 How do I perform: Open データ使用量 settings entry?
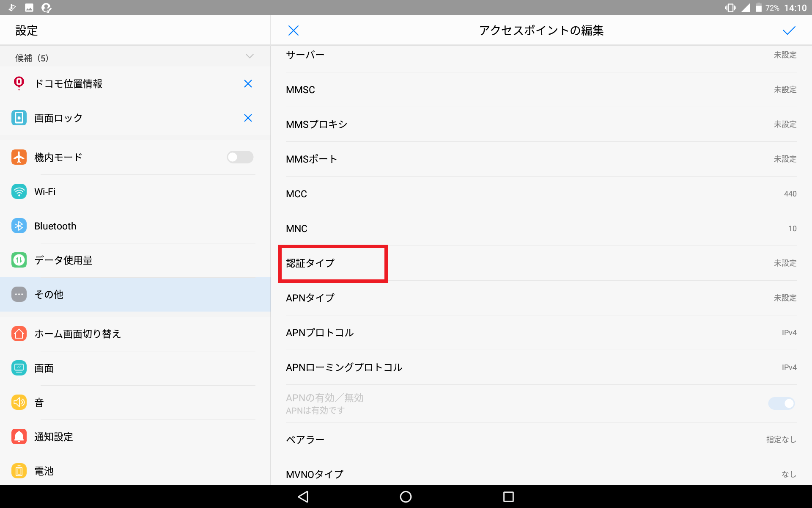point(135,260)
